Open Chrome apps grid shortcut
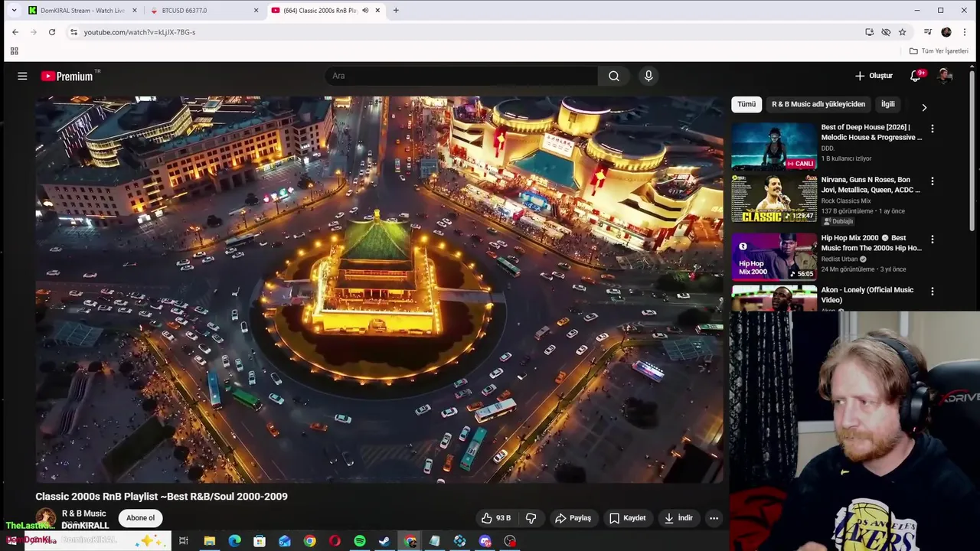Image resolution: width=980 pixels, height=551 pixels. 14,51
